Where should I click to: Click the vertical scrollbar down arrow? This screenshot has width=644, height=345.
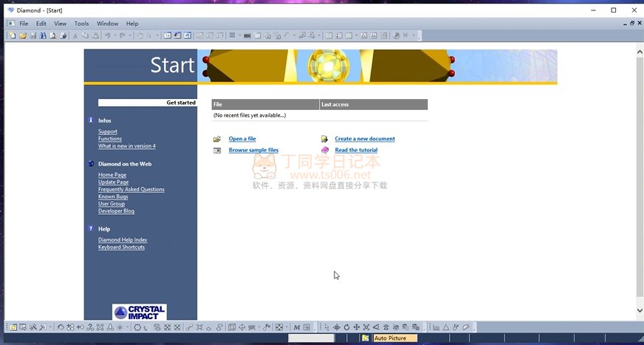tap(640, 311)
